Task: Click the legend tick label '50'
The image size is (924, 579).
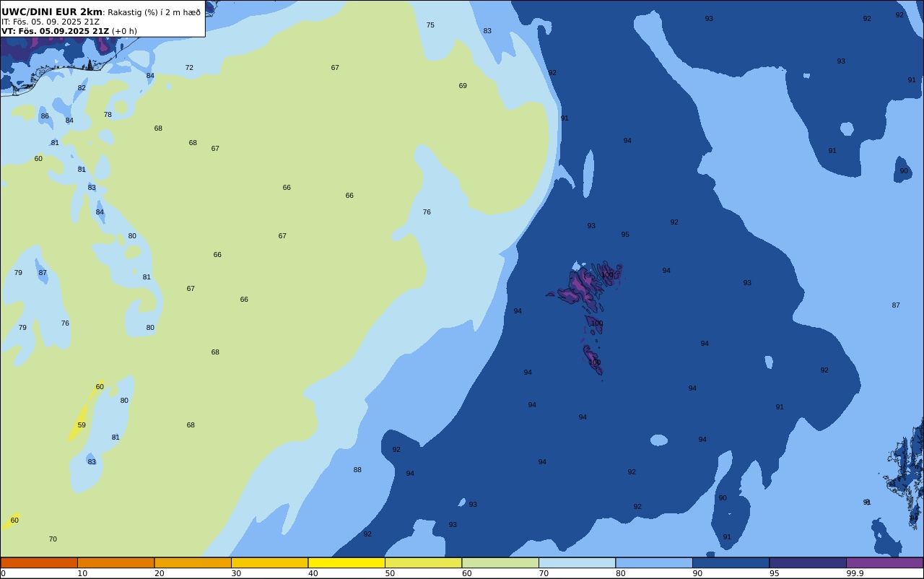Action: point(390,573)
